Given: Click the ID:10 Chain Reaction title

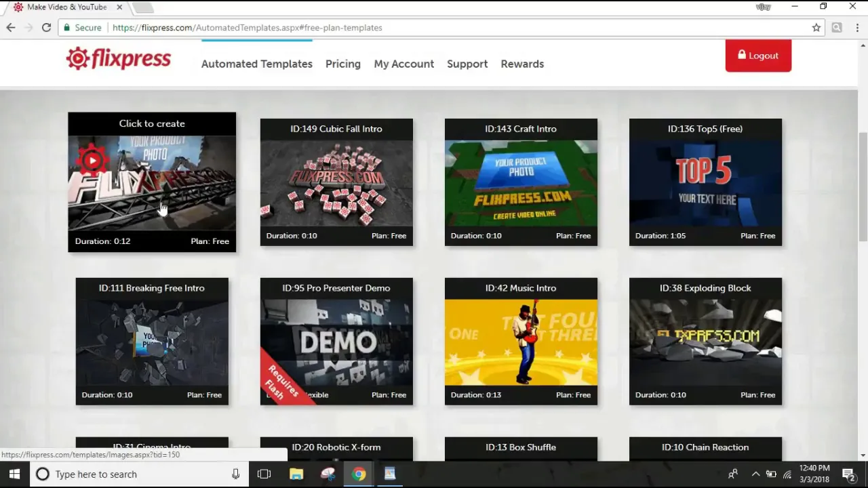Looking at the screenshot, I should coord(705,447).
